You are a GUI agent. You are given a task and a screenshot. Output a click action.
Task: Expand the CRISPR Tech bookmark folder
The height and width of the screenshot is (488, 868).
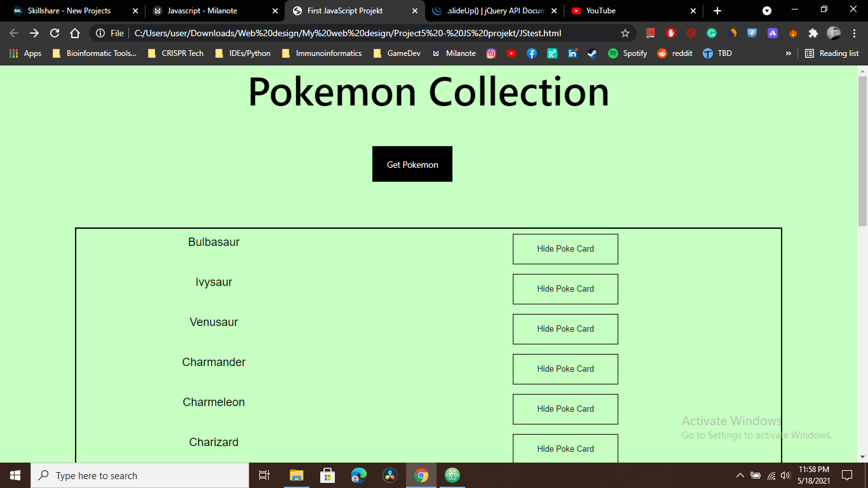coord(175,53)
